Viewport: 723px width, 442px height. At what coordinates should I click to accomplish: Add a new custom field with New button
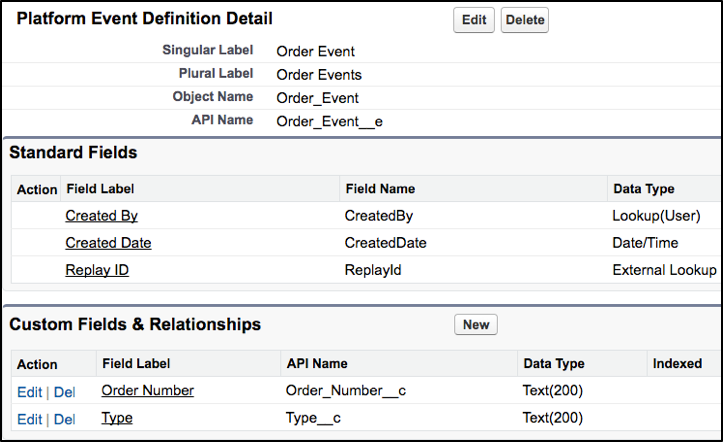point(476,324)
